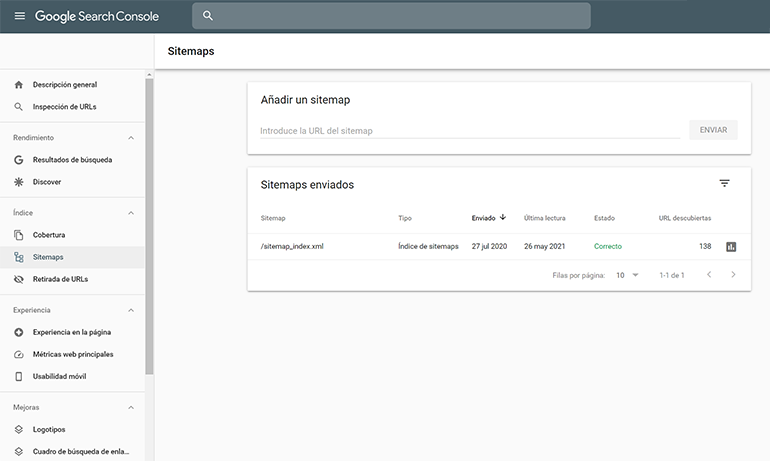Open Resultados de búsqueda report
This screenshot has width=770, height=461.
coord(72,160)
